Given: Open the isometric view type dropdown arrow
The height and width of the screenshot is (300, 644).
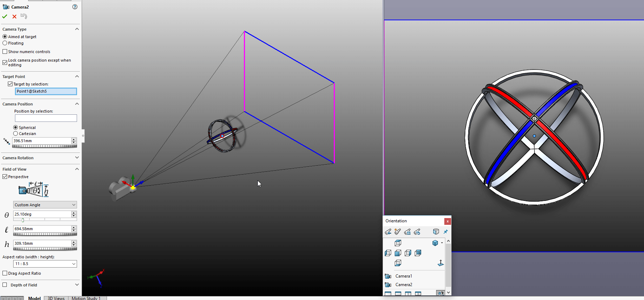Looking at the screenshot, I should tap(442, 243).
